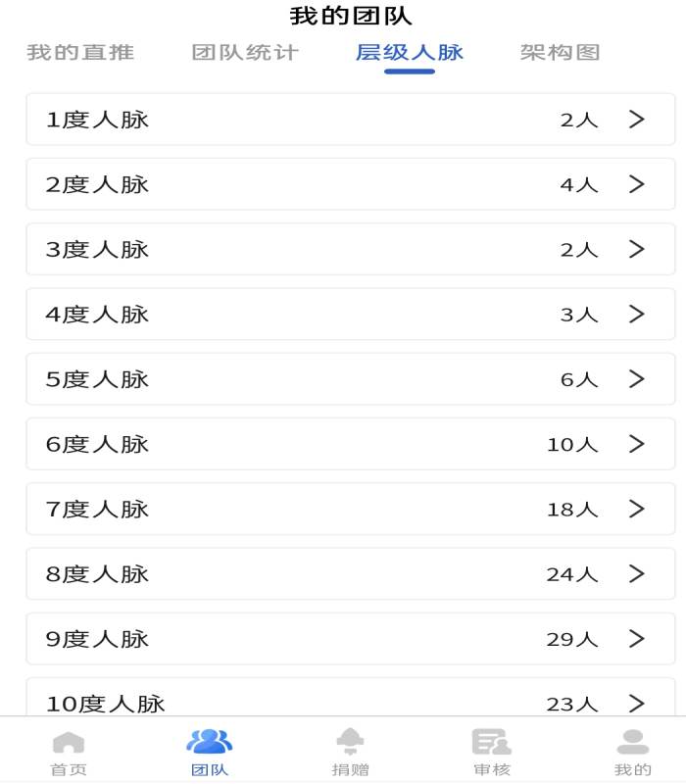The height and width of the screenshot is (784, 686).
Task: Open the 审核 review icon
Action: click(491, 742)
